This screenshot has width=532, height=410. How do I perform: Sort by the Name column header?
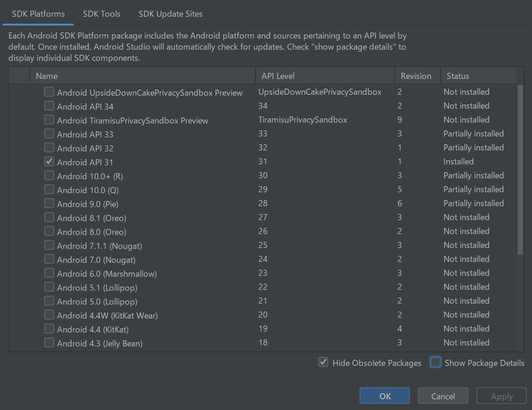pos(142,76)
